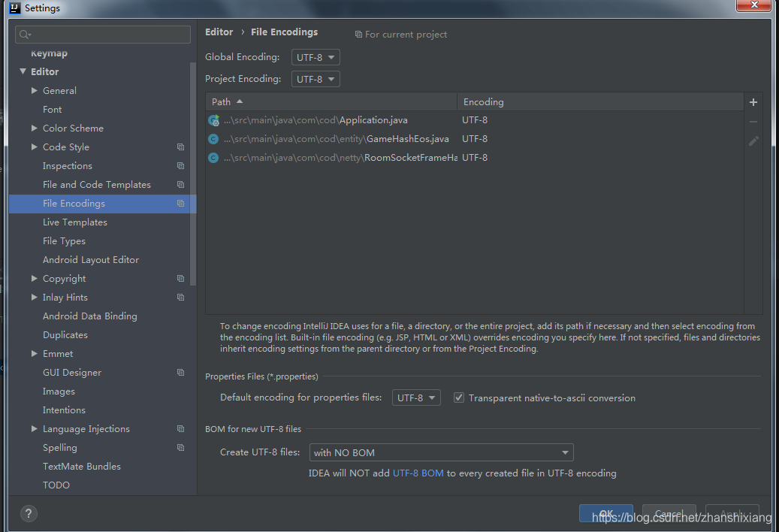Click the Encoding column header
The width and height of the screenshot is (779, 532).
click(601, 102)
